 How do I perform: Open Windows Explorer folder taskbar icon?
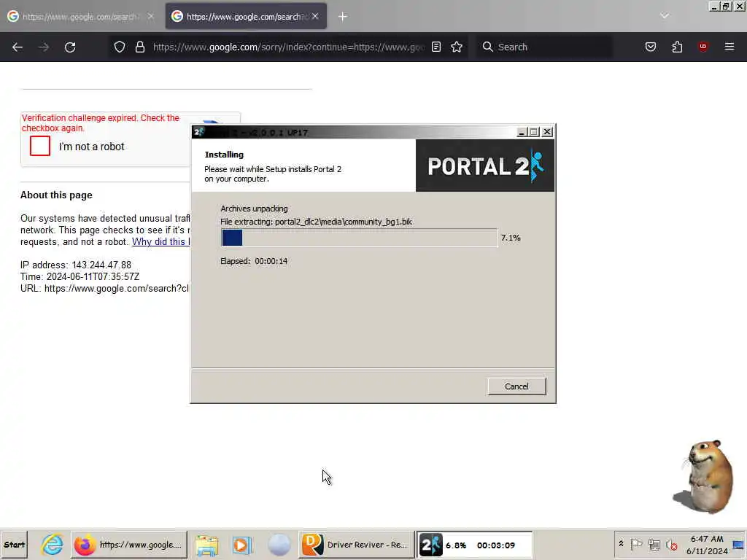pyautogui.click(x=206, y=545)
